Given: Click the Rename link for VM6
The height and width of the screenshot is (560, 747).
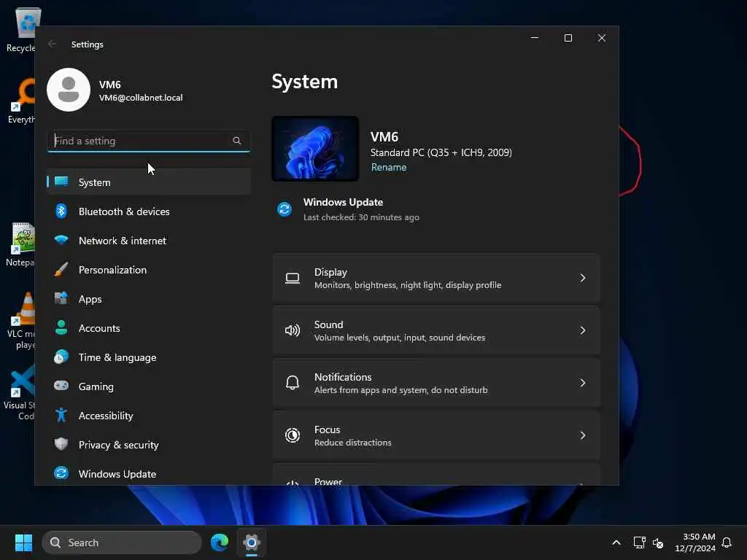Looking at the screenshot, I should coord(389,167).
